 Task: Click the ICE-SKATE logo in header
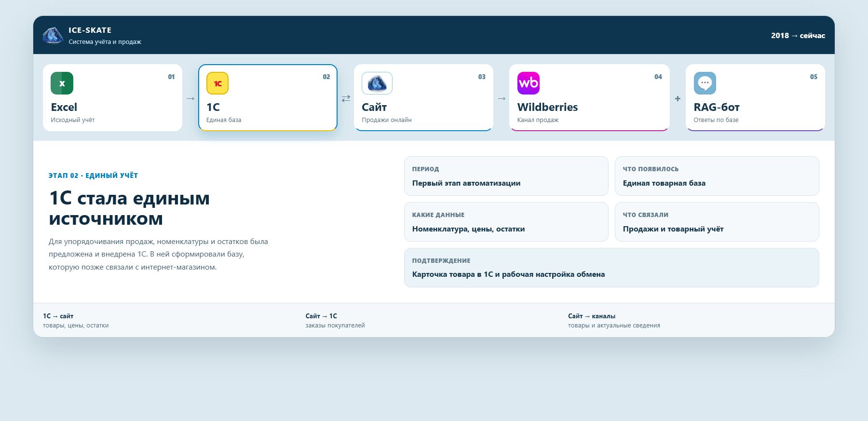tap(53, 36)
